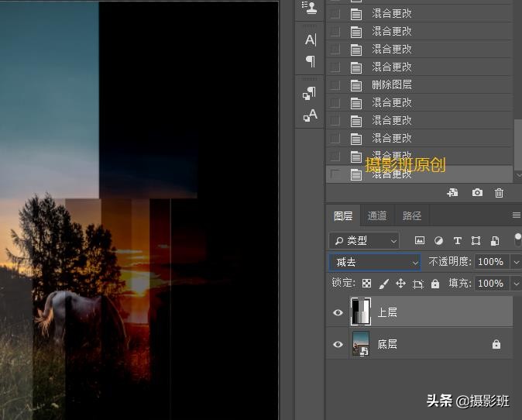Image resolution: width=522 pixels, height=420 pixels.
Task: Open the Paragraph Styles panel icon
Action: click(310, 94)
